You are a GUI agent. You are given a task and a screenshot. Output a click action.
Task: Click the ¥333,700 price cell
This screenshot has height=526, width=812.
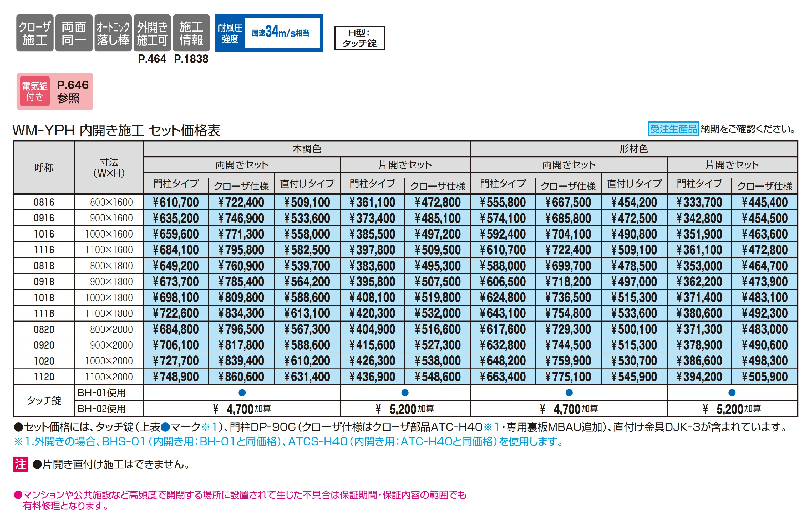click(x=699, y=202)
